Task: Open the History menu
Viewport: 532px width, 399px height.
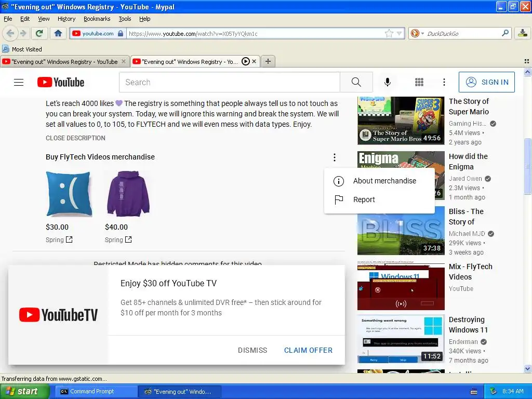Action: [66, 19]
